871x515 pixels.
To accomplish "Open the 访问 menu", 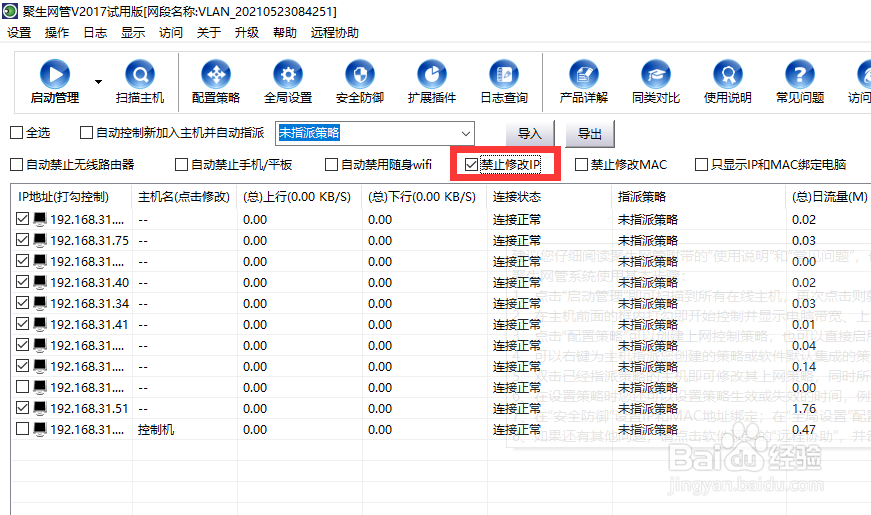I will click(x=171, y=33).
